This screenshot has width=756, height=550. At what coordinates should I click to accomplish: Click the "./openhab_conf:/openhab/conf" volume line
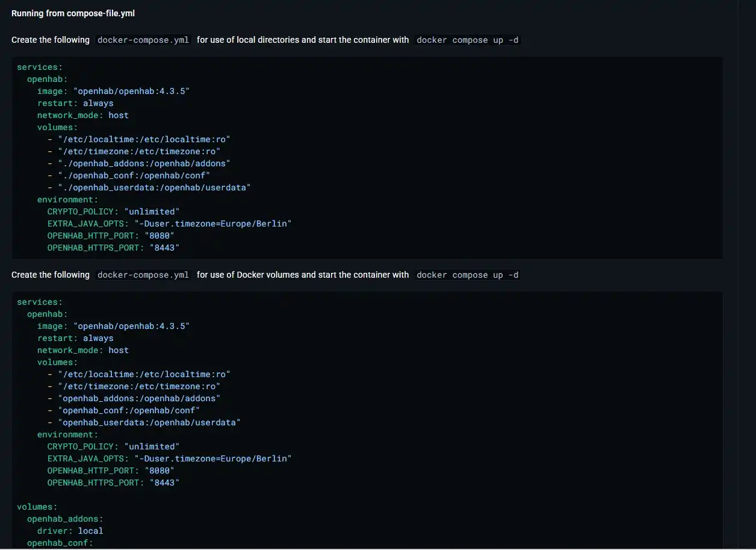(x=129, y=175)
